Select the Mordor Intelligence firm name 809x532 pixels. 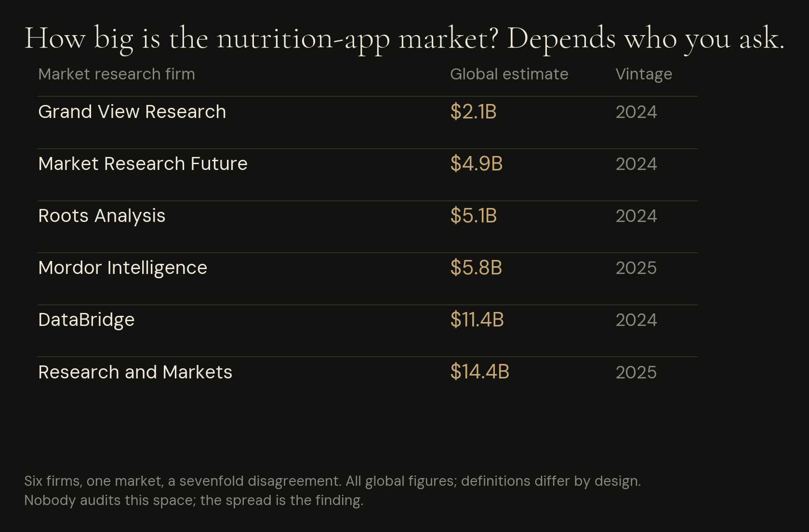[122, 268]
